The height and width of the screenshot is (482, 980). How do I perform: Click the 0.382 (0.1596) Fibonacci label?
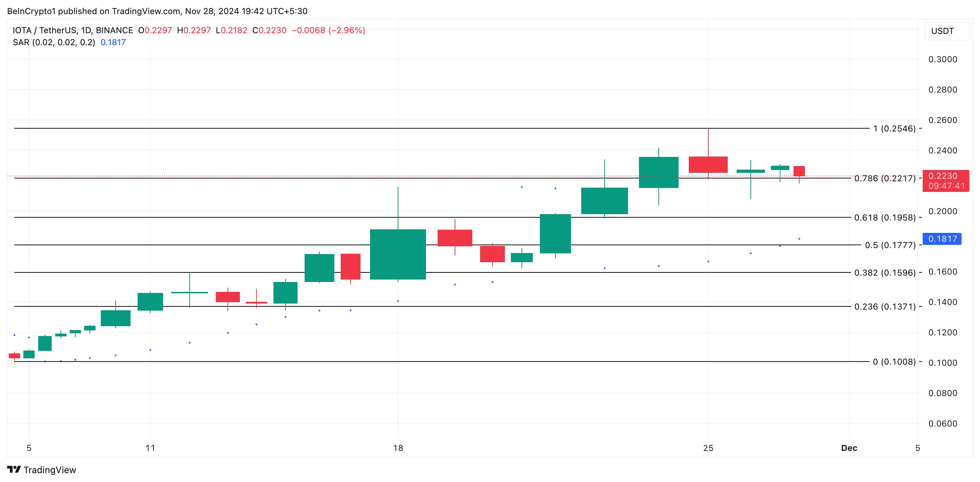click(x=884, y=272)
